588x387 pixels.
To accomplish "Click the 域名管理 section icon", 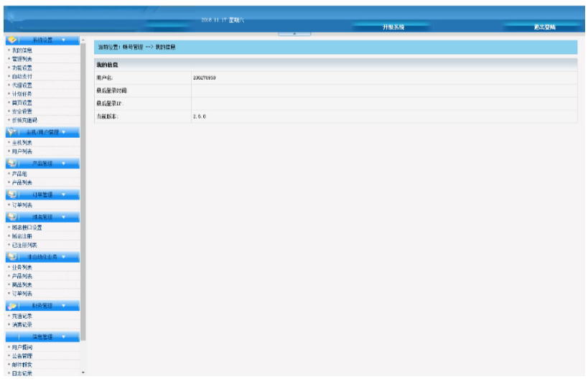I will coord(13,216).
